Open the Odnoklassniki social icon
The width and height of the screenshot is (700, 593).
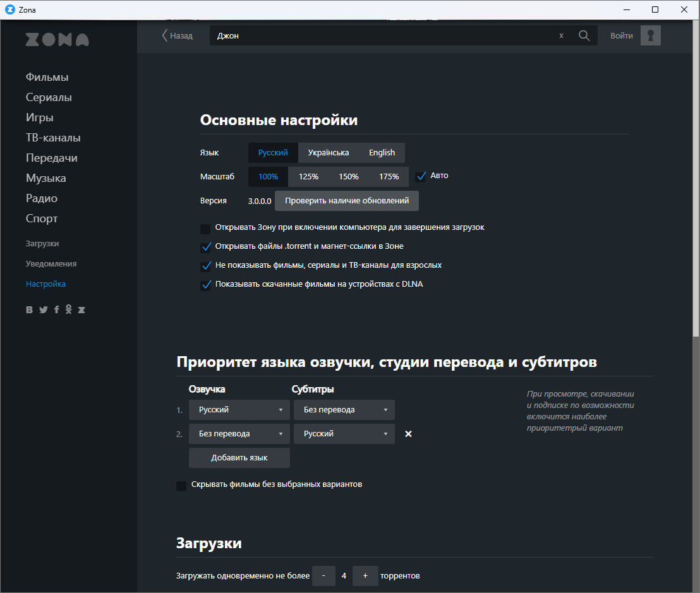(68, 309)
